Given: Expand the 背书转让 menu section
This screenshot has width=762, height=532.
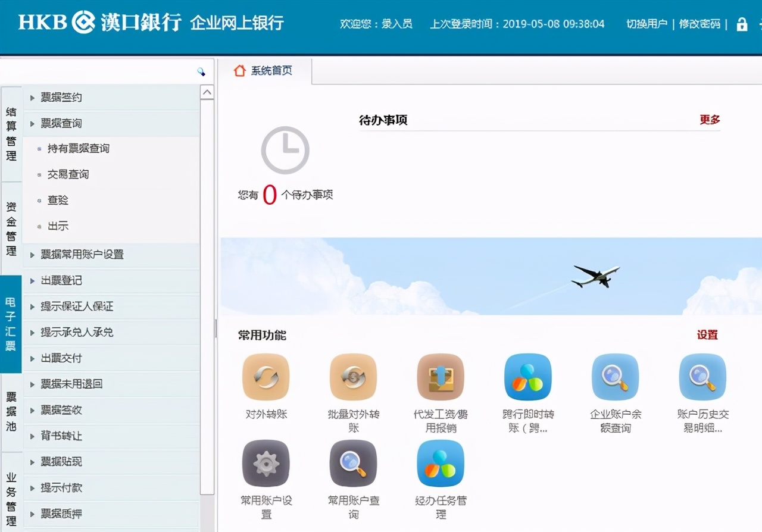Looking at the screenshot, I should (62, 436).
